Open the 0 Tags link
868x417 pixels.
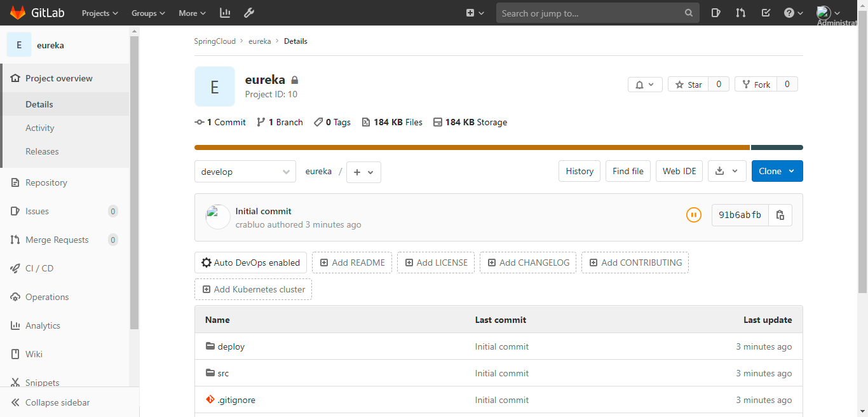332,122
